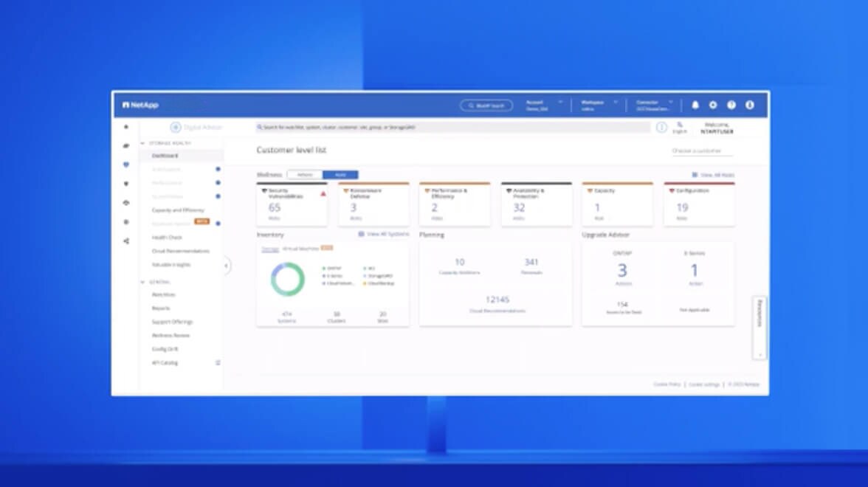Click the View All Systems link
868x487 pixels.
384,234
